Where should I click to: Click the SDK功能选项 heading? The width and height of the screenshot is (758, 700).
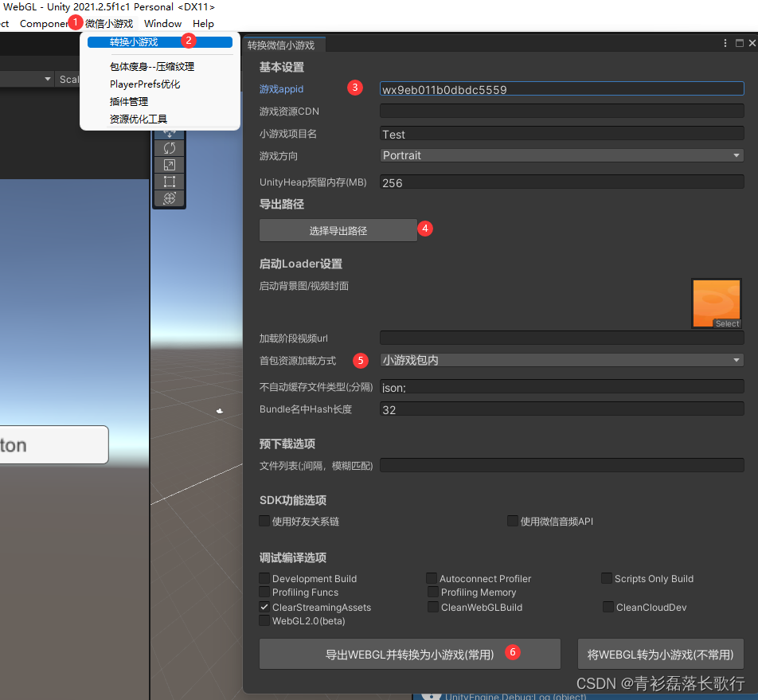tap(293, 500)
